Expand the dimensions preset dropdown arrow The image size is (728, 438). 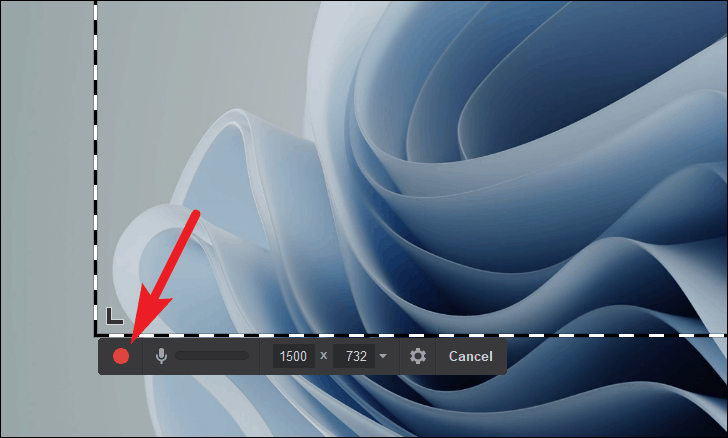point(383,356)
